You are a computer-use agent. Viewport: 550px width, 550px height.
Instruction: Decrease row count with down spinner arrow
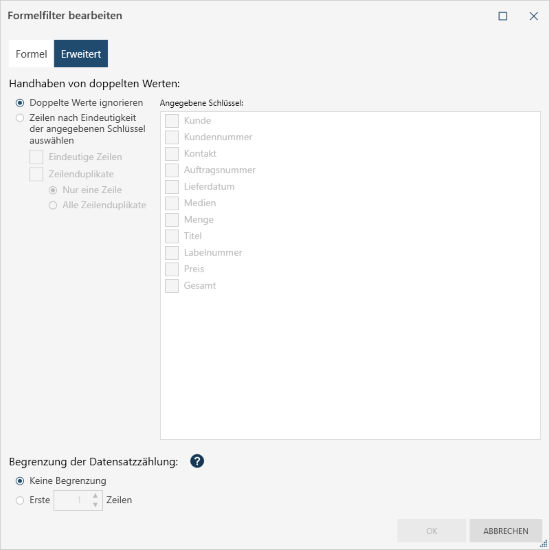click(x=95, y=505)
